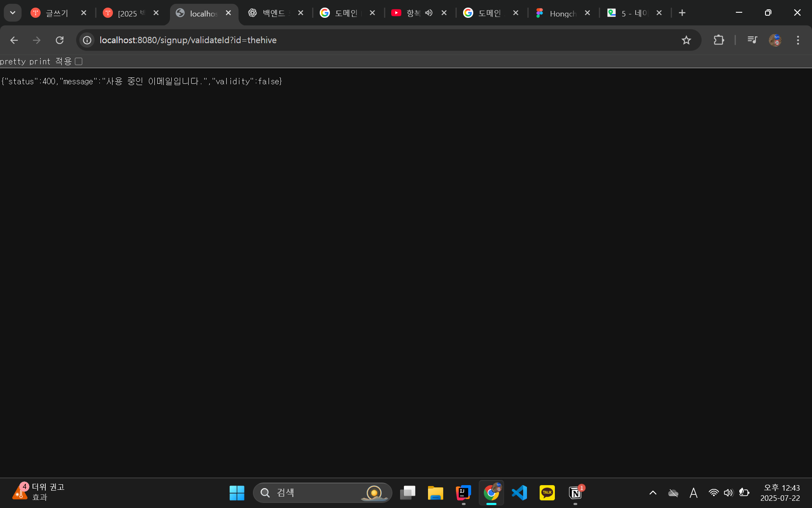View site information icon in address bar
The image size is (812, 508).
(87, 40)
